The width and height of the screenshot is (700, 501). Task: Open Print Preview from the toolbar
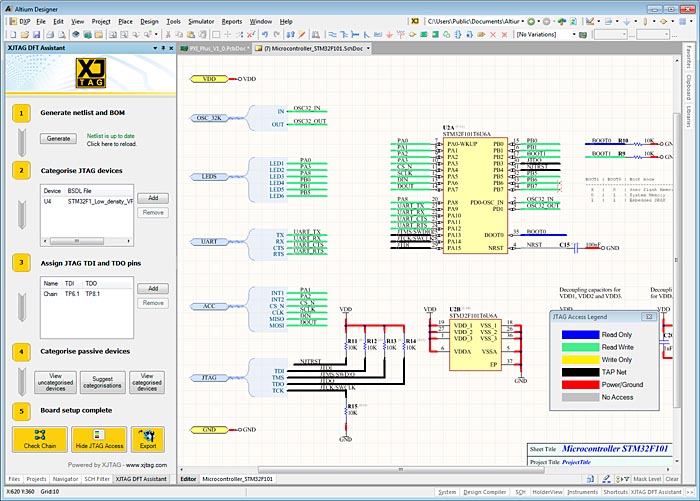tap(62, 34)
